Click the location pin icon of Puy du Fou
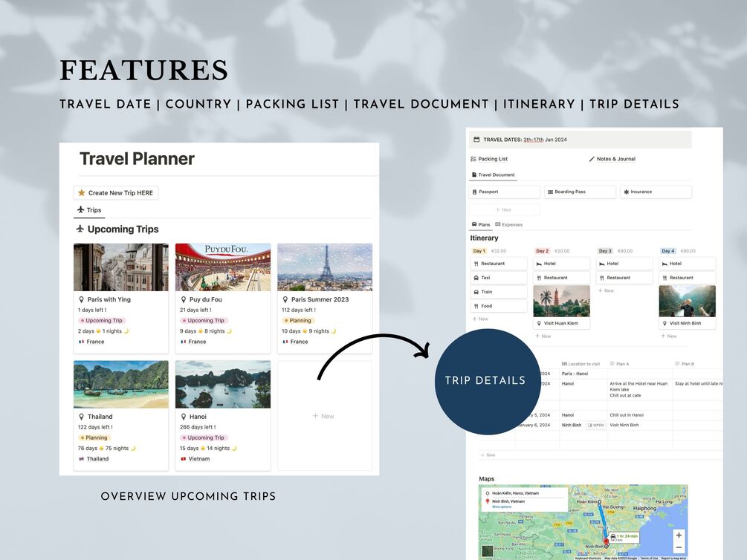The width and height of the screenshot is (747, 560). point(184,299)
